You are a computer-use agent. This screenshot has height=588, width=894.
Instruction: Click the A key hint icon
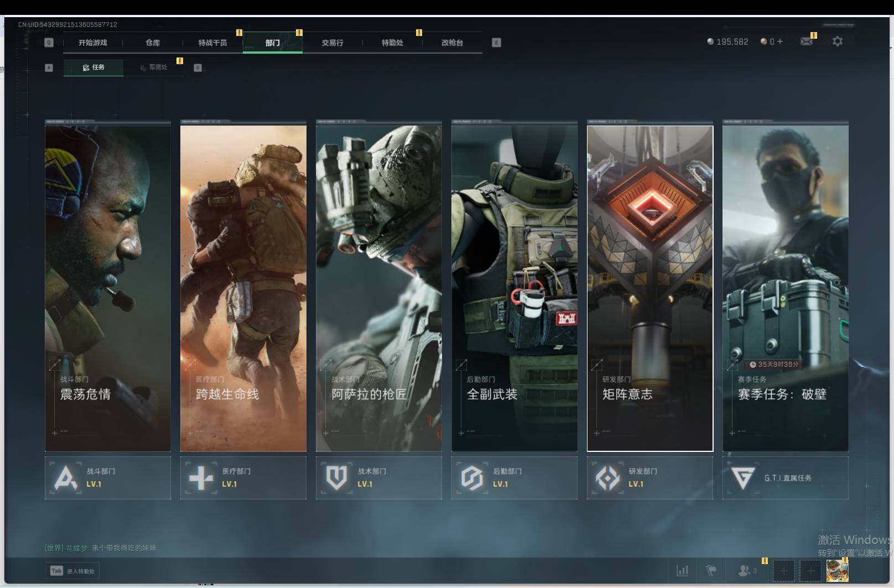click(49, 67)
